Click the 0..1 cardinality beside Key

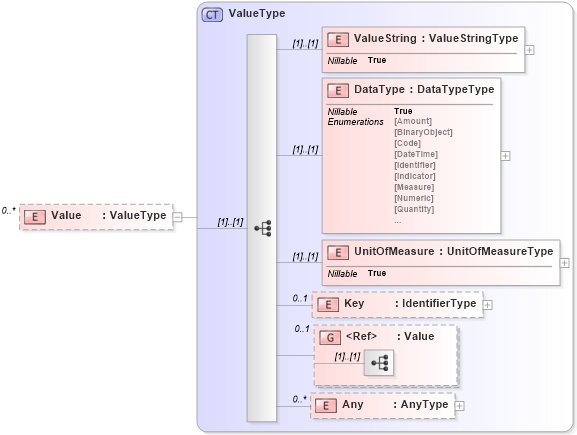click(x=300, y=298)
